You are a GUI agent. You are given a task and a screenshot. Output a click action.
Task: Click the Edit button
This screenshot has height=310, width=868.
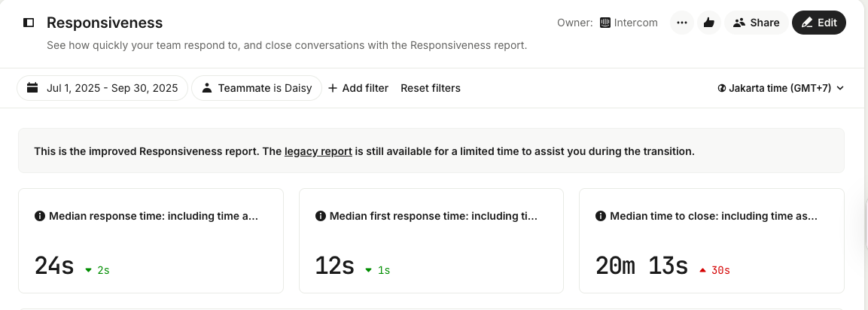click(819, 23)
